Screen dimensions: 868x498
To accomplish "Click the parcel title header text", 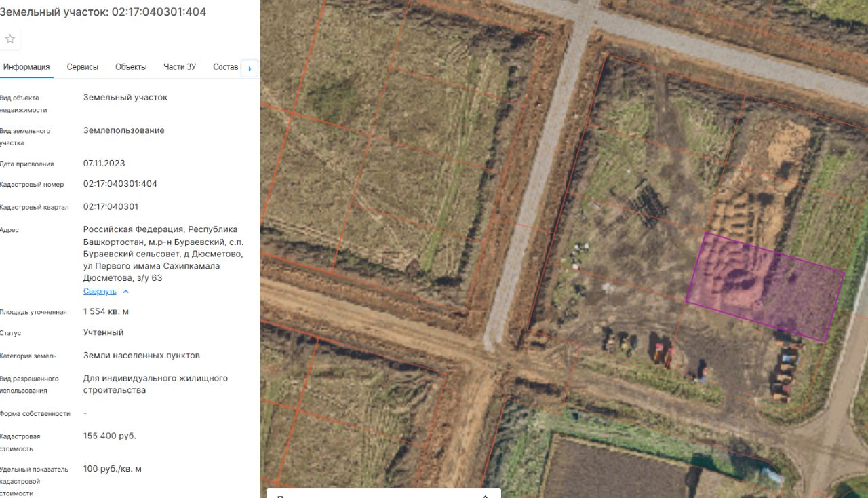I will 103,12.
